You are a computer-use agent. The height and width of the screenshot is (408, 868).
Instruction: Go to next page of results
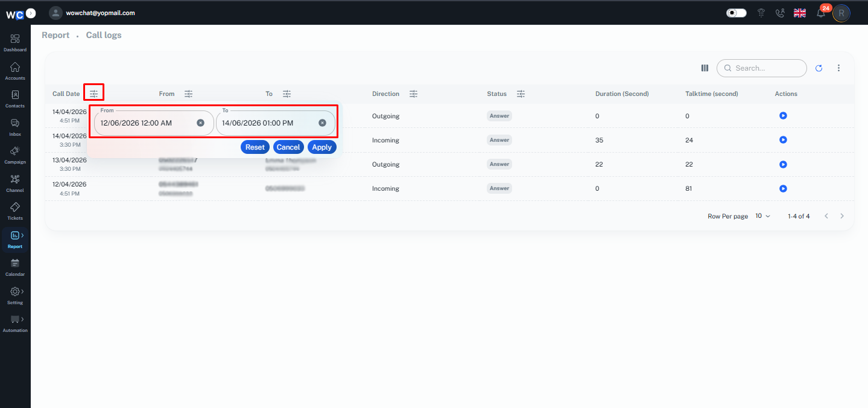coord(842,216)
